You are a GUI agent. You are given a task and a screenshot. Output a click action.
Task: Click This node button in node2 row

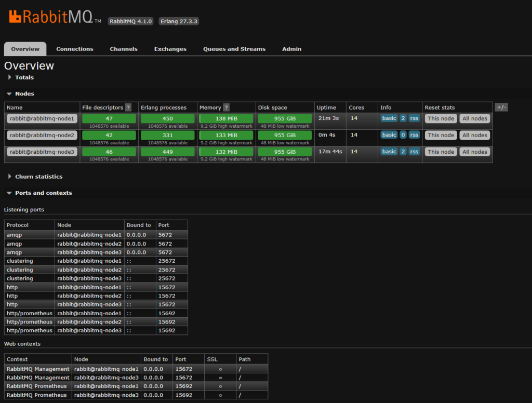tap(441, 135)
